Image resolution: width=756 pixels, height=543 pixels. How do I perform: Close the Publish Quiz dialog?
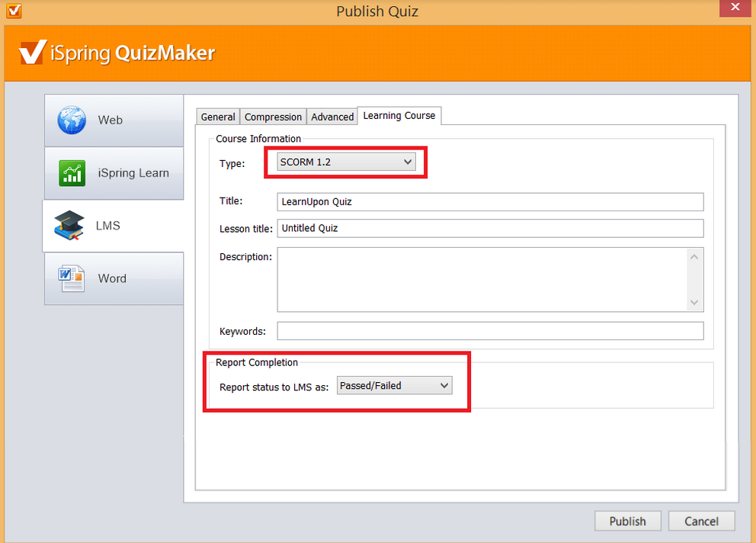pyautogui.click(x=735, y=8)
